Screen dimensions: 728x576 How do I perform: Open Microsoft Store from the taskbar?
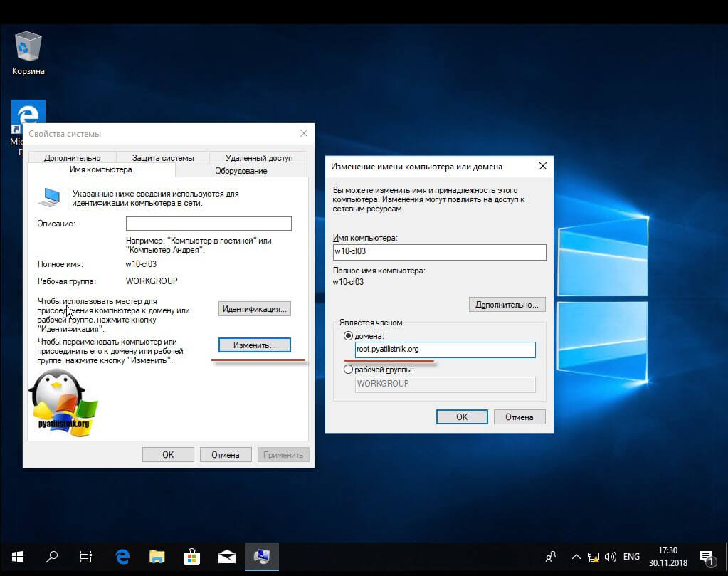click(191, 557)
